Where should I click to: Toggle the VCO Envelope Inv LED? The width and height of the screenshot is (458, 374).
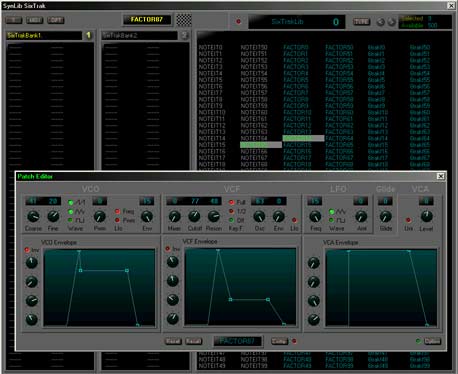(x=27, y=250)
